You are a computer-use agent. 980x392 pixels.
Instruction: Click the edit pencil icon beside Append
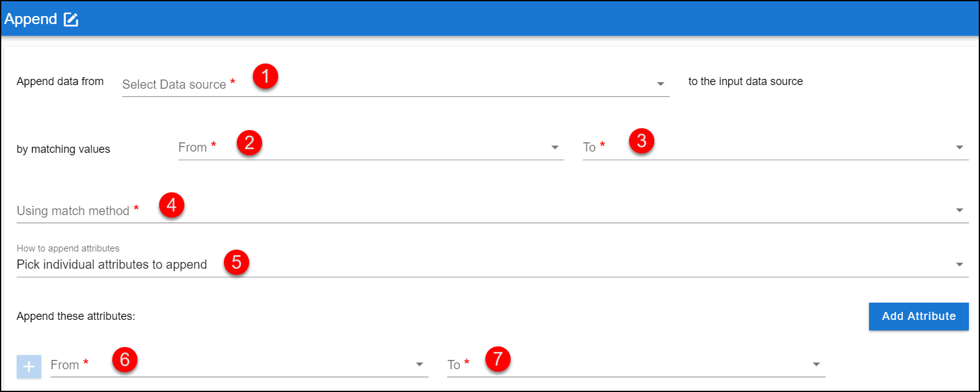point(72,20)
